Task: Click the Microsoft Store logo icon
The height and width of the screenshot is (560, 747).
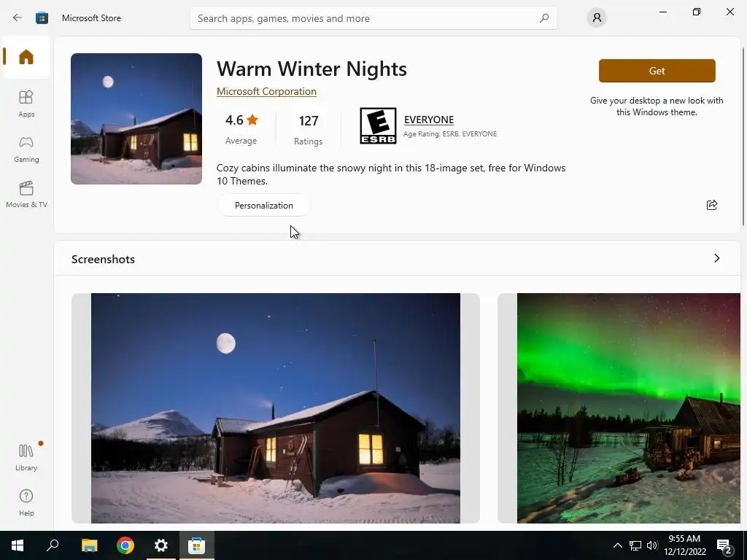Action: [42, 18]
